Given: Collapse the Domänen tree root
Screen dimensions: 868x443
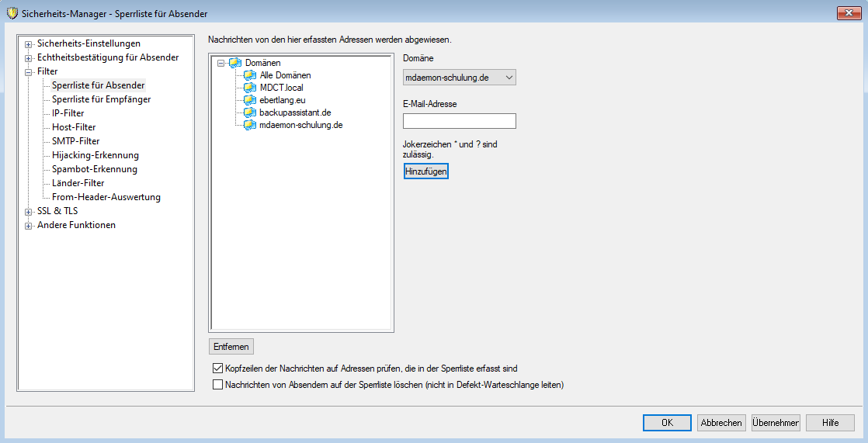Looking at the screenshot, I should point(222,63).
